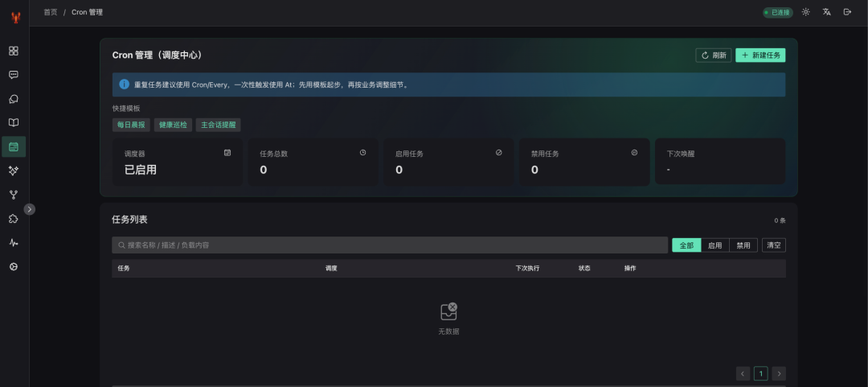
Task: Click the 调度 column header
Action: pyautogui.click(x=331, y=269)
